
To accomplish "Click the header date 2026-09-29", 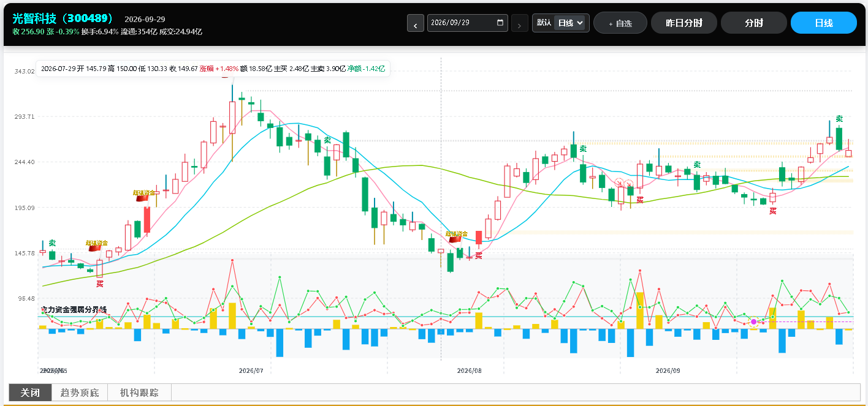I will [145, 20].
